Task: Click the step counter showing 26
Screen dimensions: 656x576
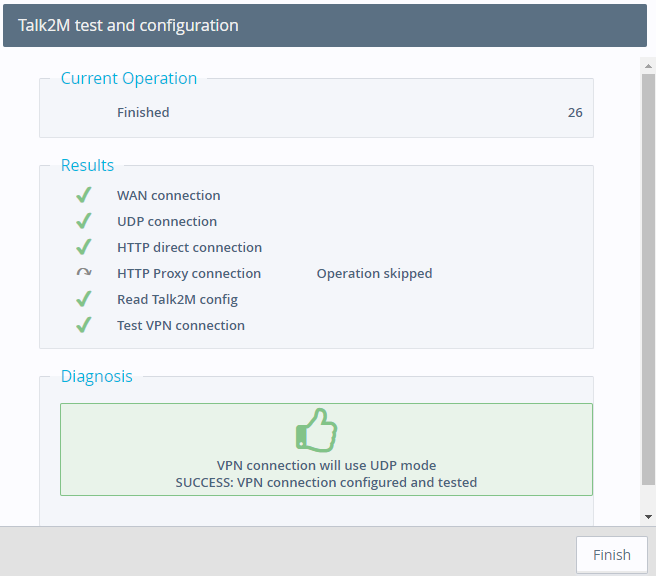Action: [575, 112]
